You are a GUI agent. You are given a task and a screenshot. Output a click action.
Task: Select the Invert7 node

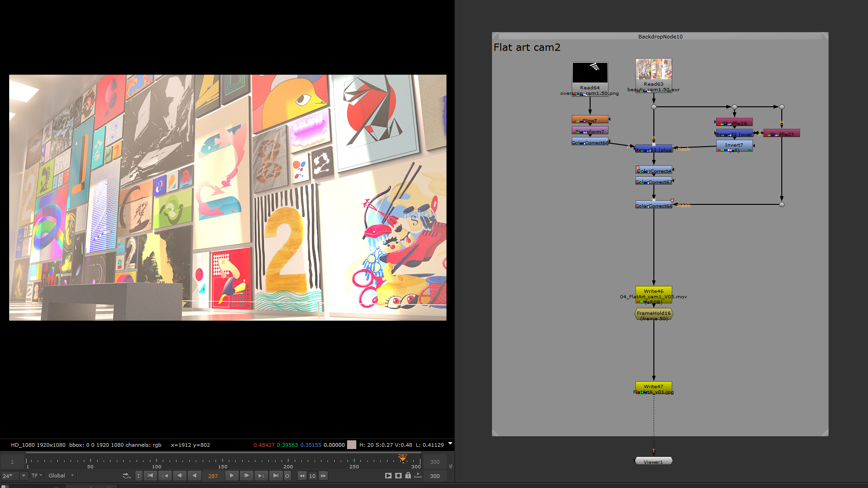(735, 146)
